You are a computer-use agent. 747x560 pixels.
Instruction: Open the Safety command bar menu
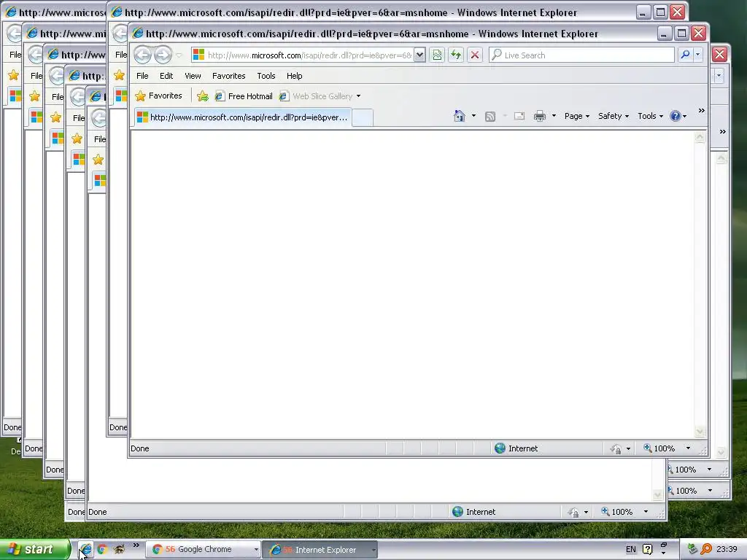614,116
